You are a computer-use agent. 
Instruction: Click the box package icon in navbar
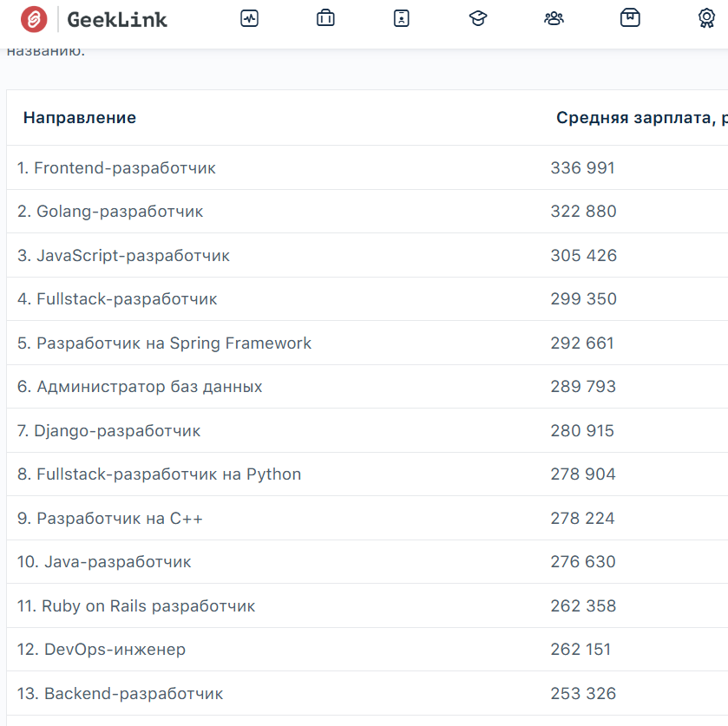(630, 18)
